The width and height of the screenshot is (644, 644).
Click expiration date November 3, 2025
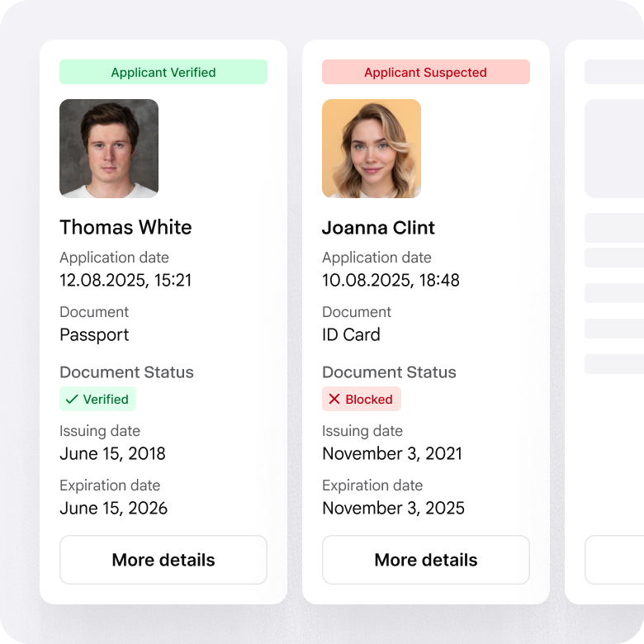click(393, 508)
